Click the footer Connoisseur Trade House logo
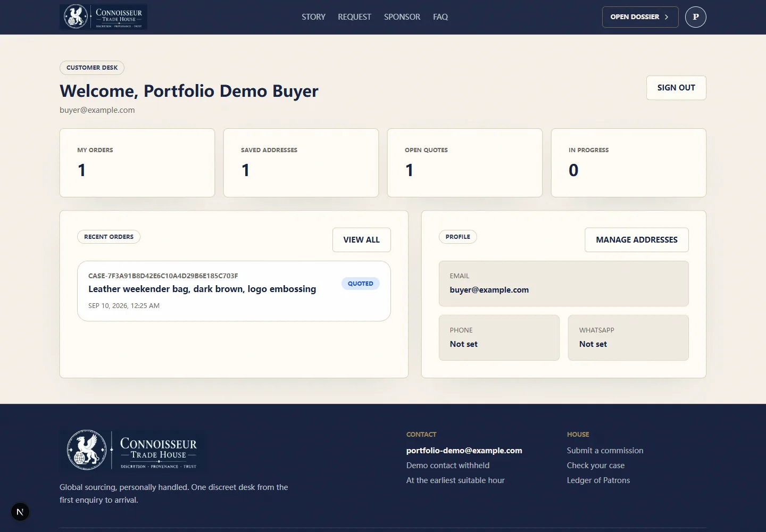Viewport: 766px width, 532px height. (132, 450)
